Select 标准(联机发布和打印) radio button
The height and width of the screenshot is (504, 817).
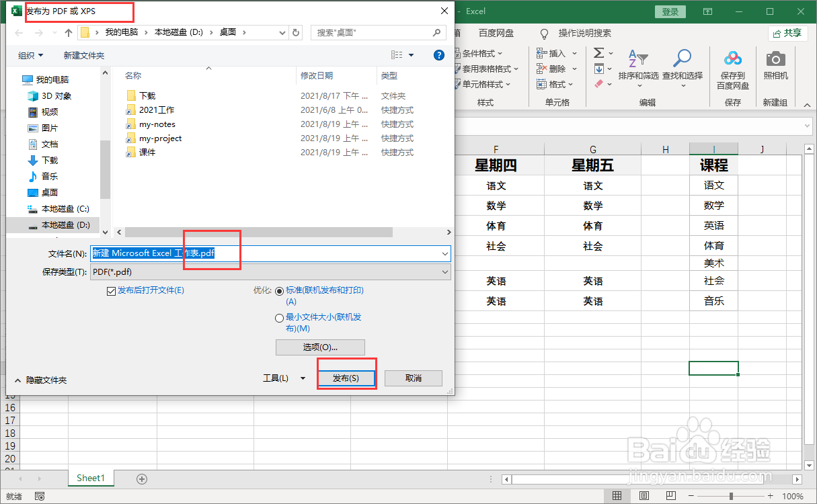pos(279,291)
